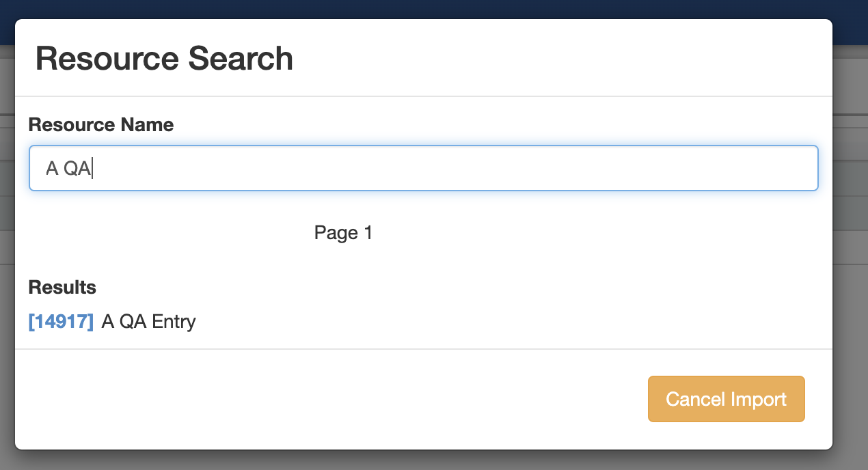Click the empty right end of the search box
This screenshot has width=868, height=470.
click(x=752, y=168)
